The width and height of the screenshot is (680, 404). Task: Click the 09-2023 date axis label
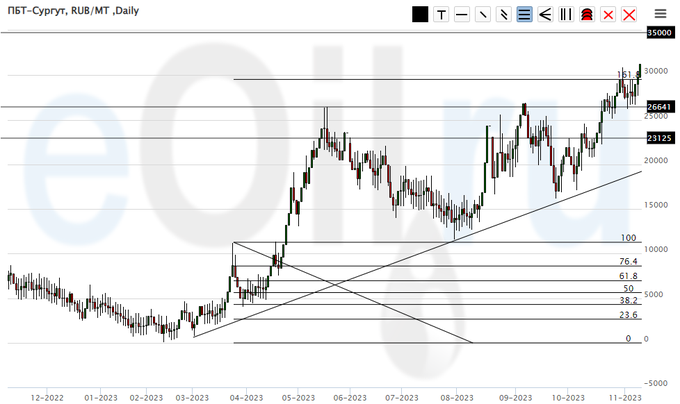pyautogui.click(x=513, y=397)
